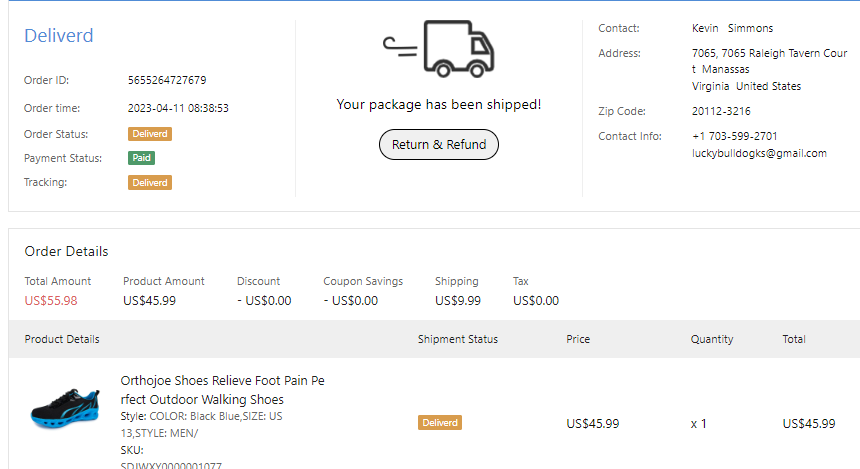This screenshot has height=469, width=860.
Task: Click the green Paid status badge
Action: click(141, 158)
